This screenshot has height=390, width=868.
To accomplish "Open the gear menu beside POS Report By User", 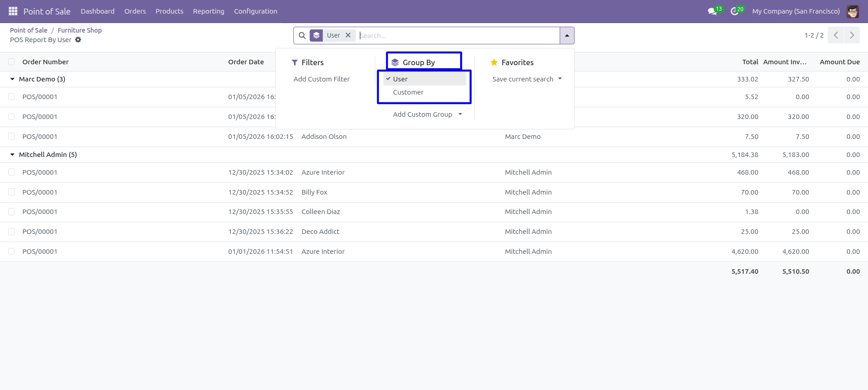I will (x=78, y=40).
